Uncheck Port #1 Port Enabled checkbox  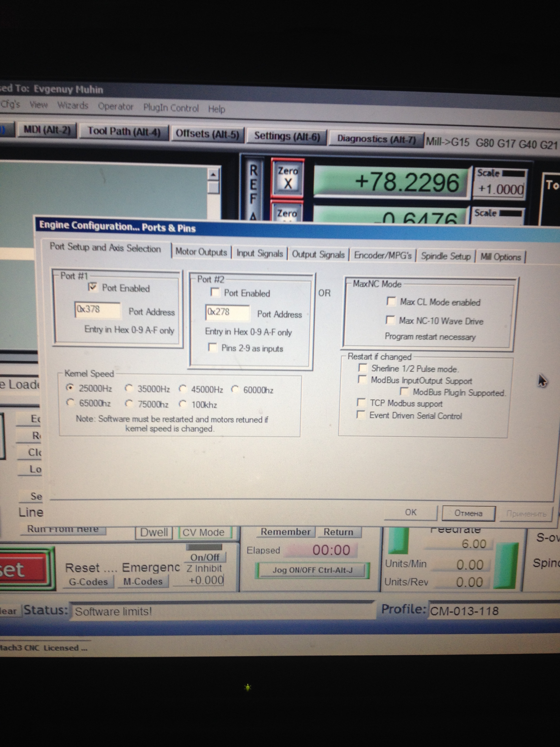tap(92, 287)
